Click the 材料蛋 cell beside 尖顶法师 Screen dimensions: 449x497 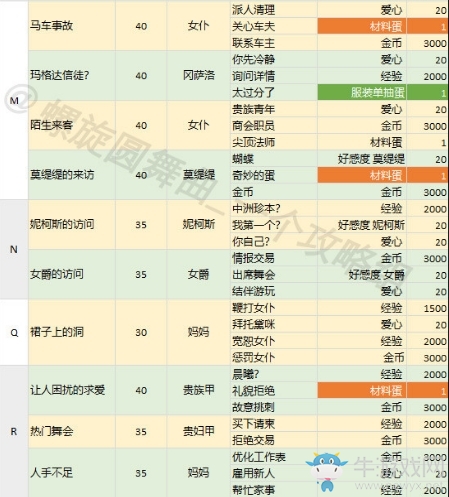tap(362, 142)
